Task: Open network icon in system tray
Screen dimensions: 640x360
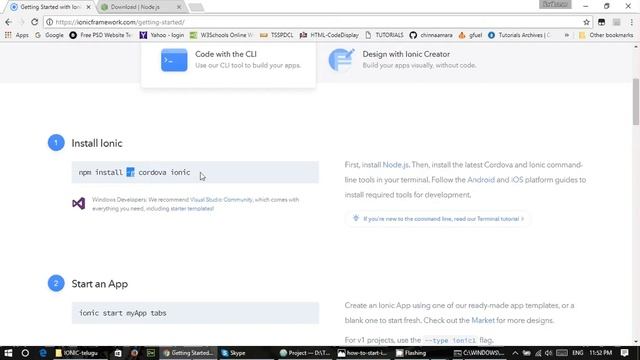Action: pos(538,353)
